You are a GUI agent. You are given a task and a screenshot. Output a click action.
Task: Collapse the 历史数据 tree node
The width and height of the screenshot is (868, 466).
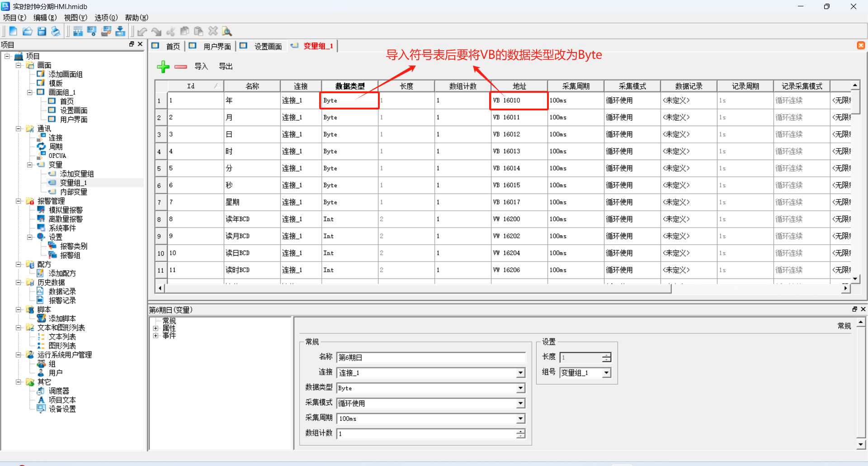pyautogui.click(x=19, y=282)
